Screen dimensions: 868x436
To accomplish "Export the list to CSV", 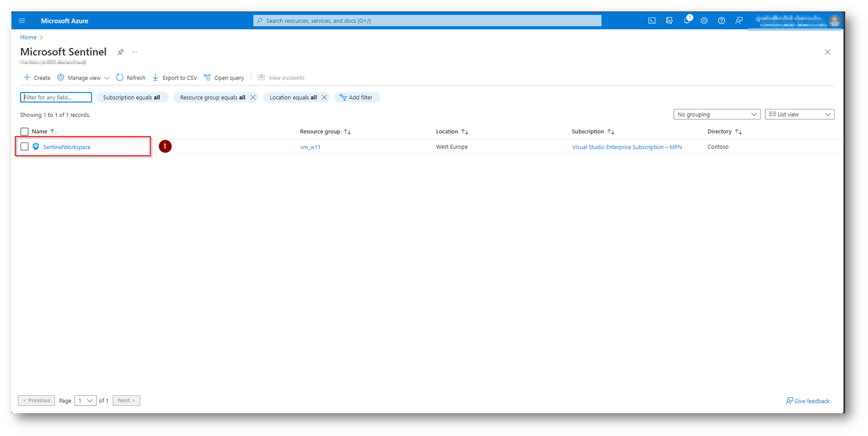I will tap(175, 78).
